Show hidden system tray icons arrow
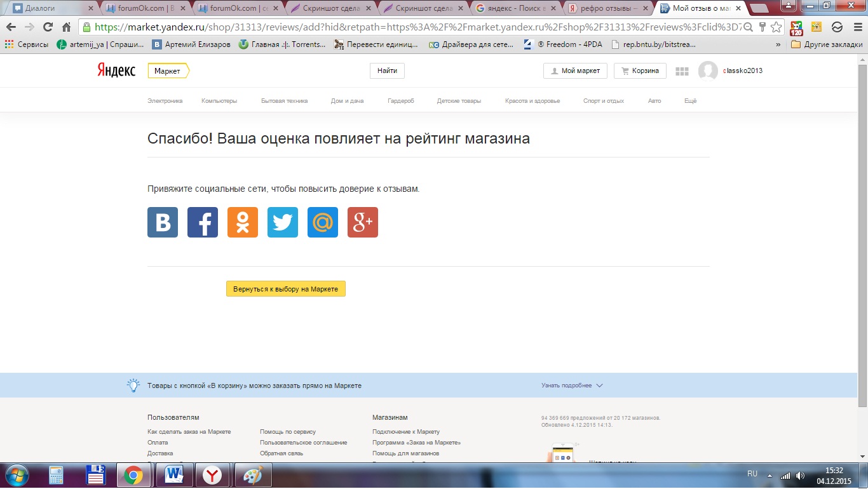This screenshot has height=489, width=868. [771, 476]
